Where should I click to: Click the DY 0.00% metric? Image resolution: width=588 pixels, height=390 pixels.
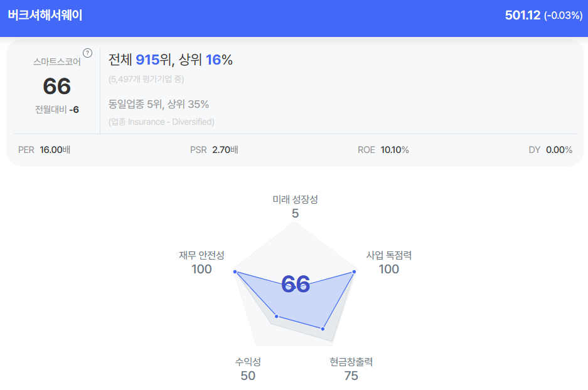coord(550,150)
